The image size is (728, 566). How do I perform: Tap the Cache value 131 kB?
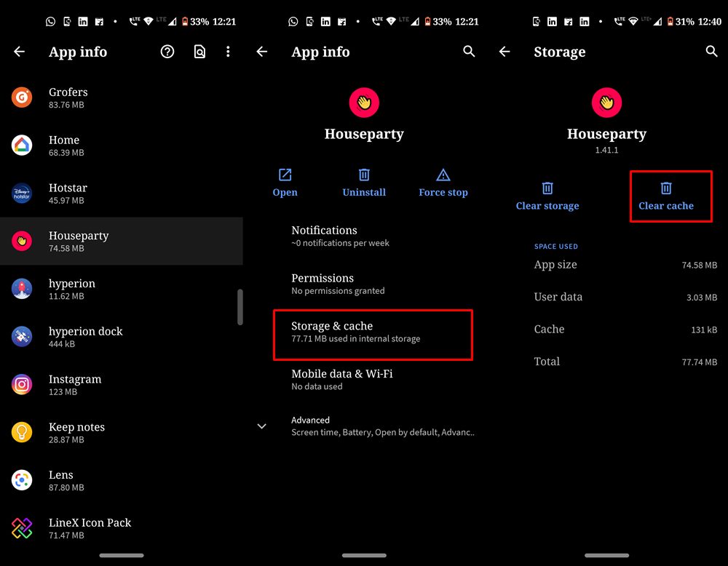pos(704,330)
